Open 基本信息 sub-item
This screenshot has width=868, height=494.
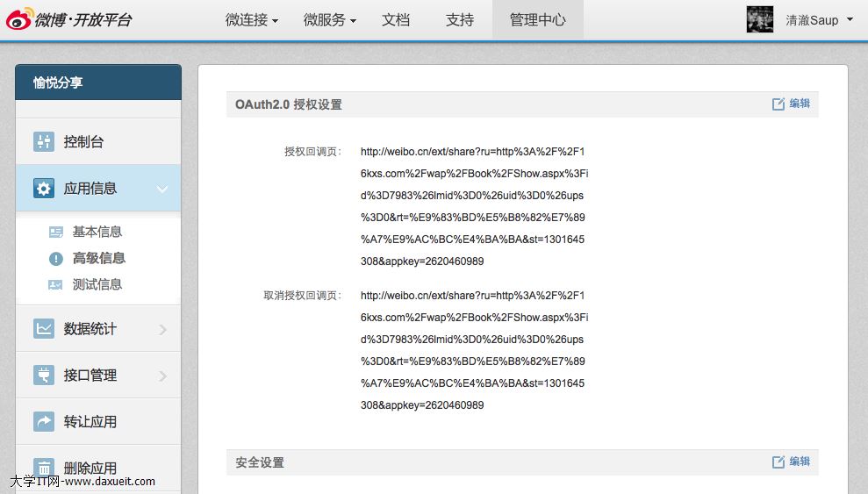97,232
